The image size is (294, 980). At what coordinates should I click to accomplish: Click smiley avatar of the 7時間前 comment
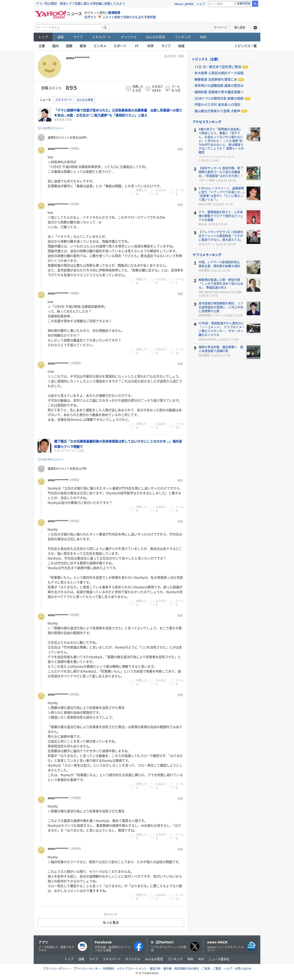tap(41, 295)
